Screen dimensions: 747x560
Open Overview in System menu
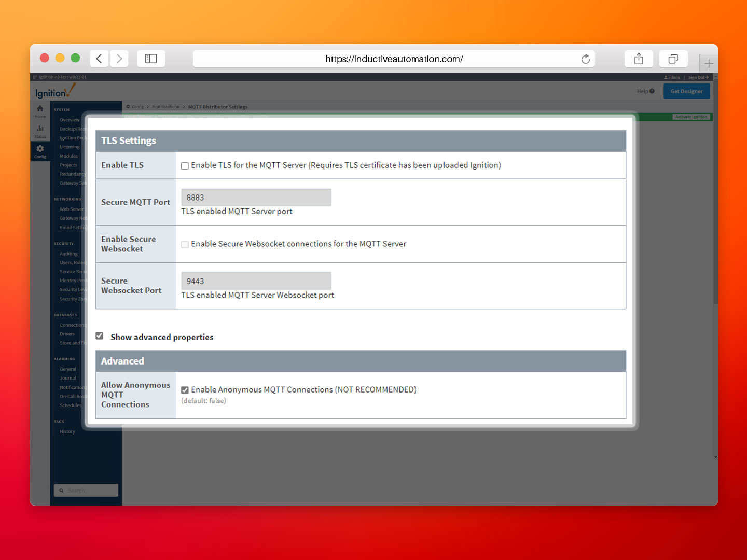click(70, 120)
